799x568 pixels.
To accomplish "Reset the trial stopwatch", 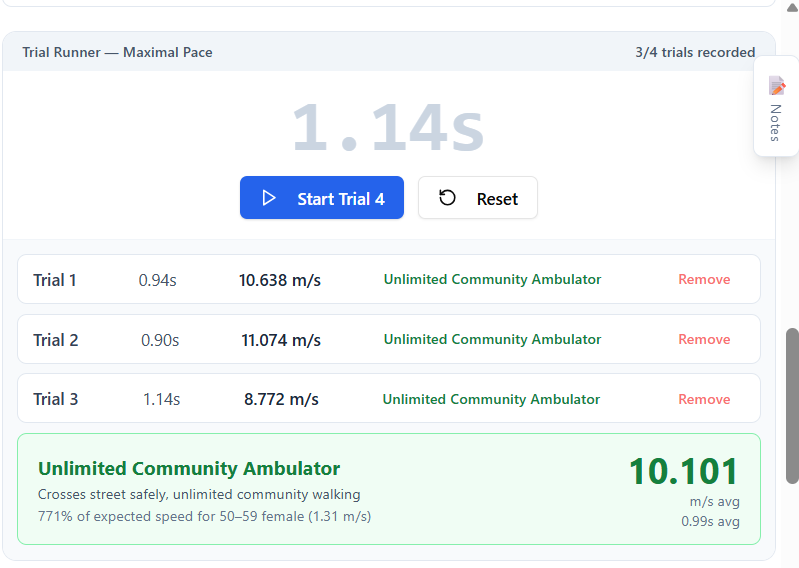I will pos(478,198).
